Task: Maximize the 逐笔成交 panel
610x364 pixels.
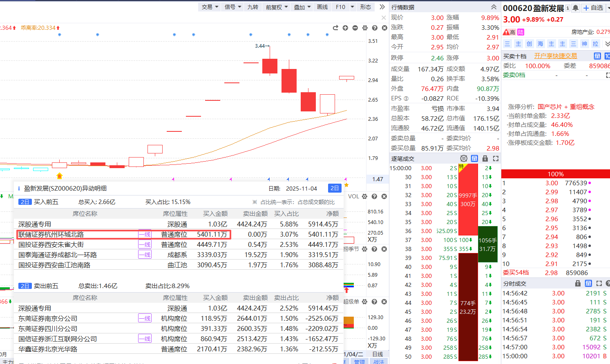Action: point(496,158)
